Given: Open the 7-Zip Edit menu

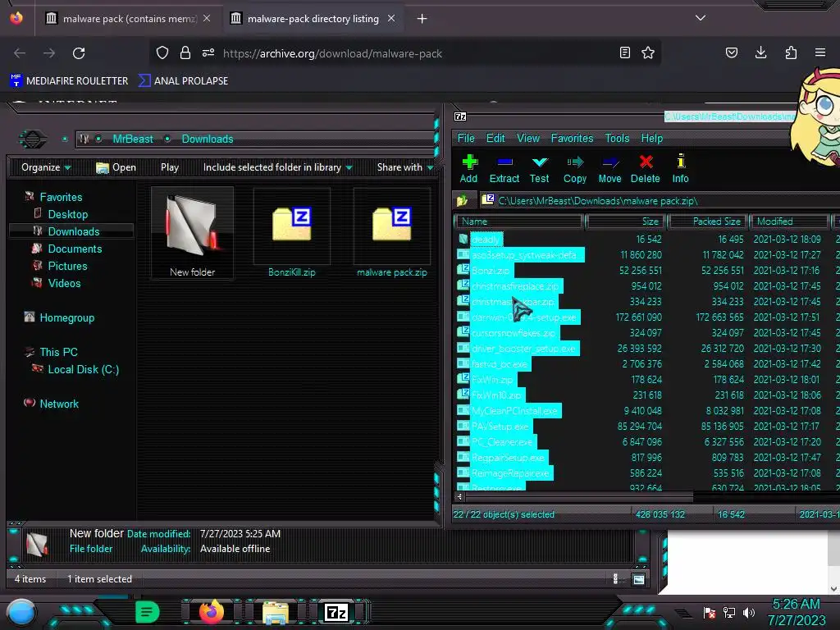Looking at the screenshot, I should tap(495, 138).
